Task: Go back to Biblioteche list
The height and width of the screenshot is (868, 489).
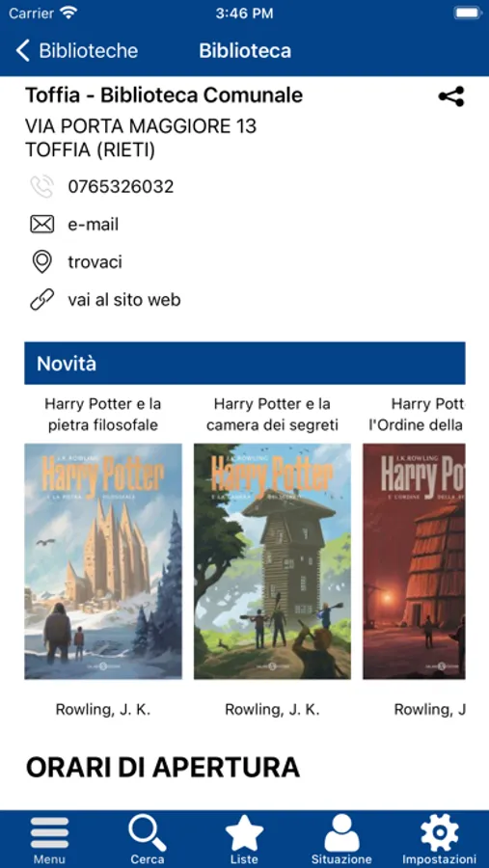Action: pos(76,50)
